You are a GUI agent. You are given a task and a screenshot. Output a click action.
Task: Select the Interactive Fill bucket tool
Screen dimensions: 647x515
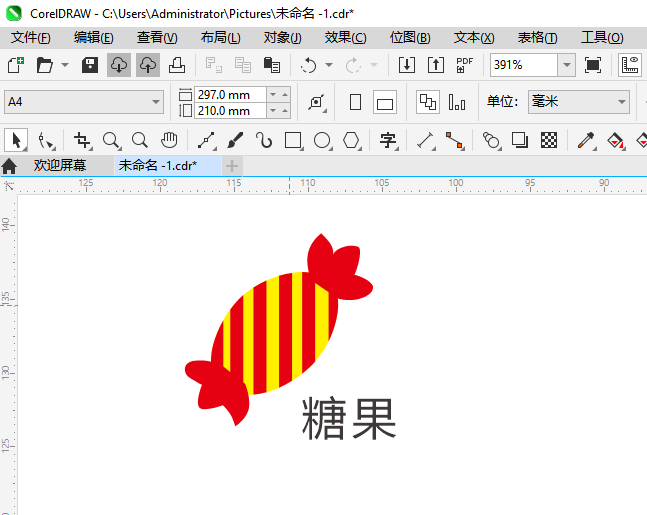coord(616,141)
